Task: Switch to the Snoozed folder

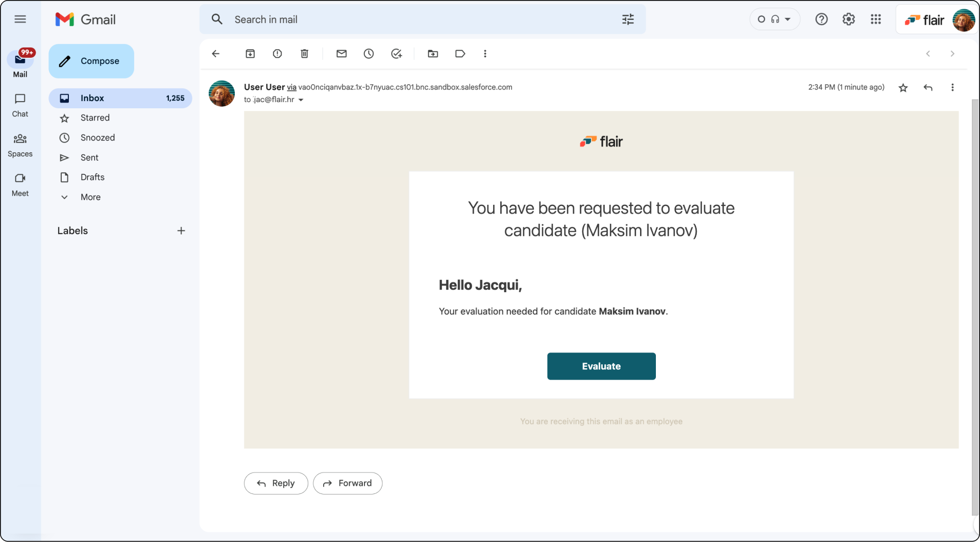Action: pos(99,137)
